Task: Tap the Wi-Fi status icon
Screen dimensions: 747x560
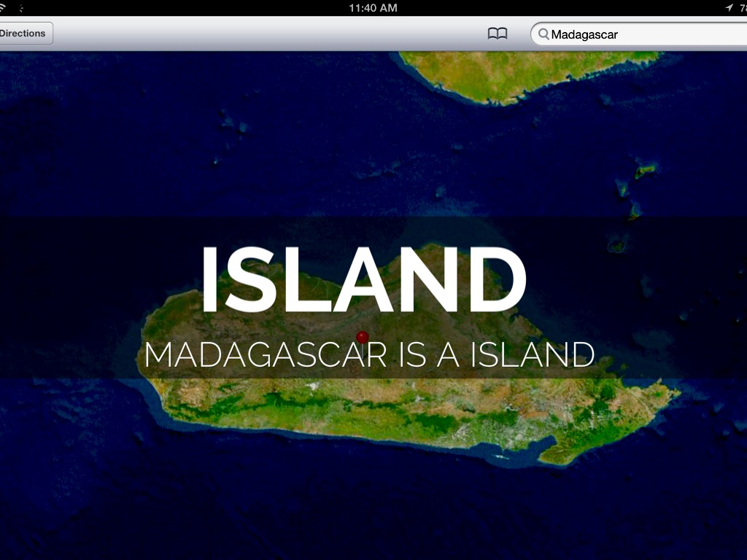Action: pos(3,8)
